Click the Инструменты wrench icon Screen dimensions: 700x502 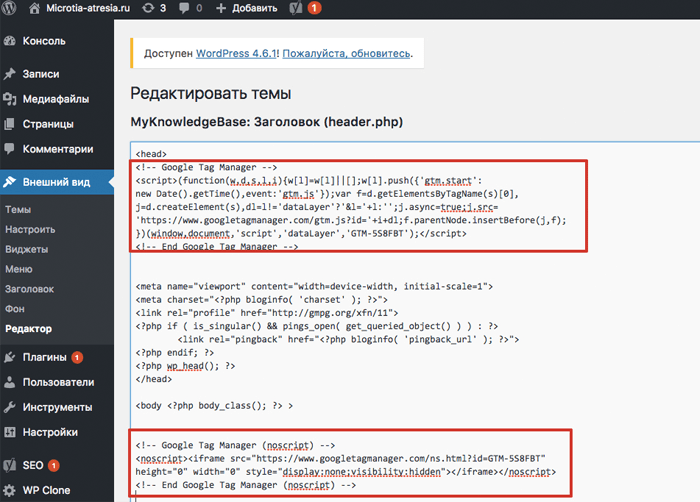[x=9, y=407]
